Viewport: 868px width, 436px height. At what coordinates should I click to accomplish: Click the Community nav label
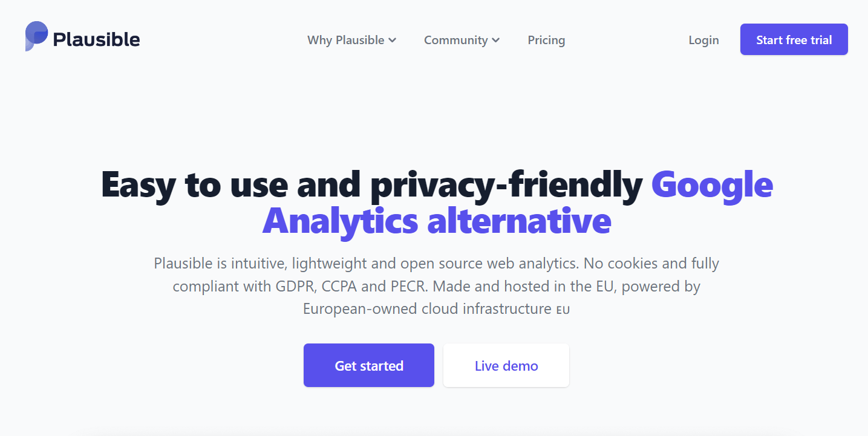[x=457, y=40]
